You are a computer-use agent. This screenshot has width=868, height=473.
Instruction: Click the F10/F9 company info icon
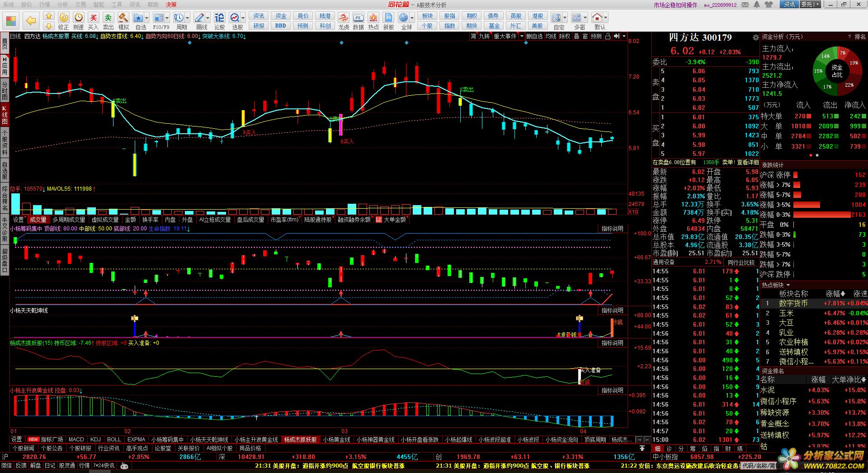click(x=158, y=18)
